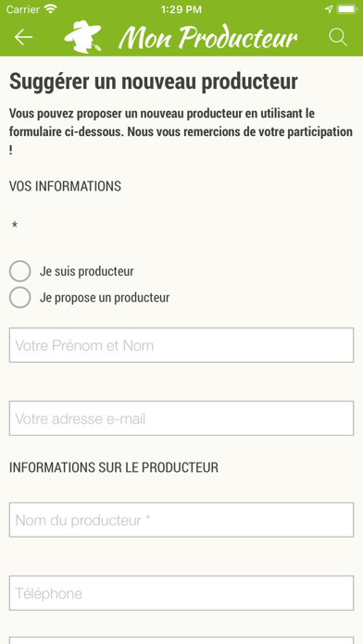This screenshot has width=363, height=644.
Task: Open search with the magnifier icon
Action: (x=338, y=37)
